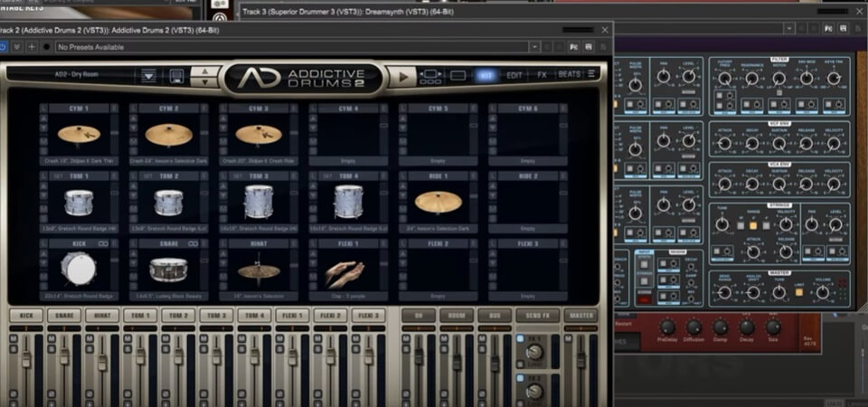Click the MASTER mixer channel button

point(581,316)
